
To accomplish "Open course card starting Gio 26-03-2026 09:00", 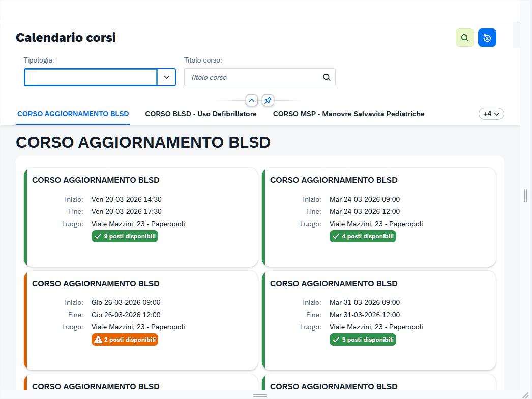I will pos(141,320).
